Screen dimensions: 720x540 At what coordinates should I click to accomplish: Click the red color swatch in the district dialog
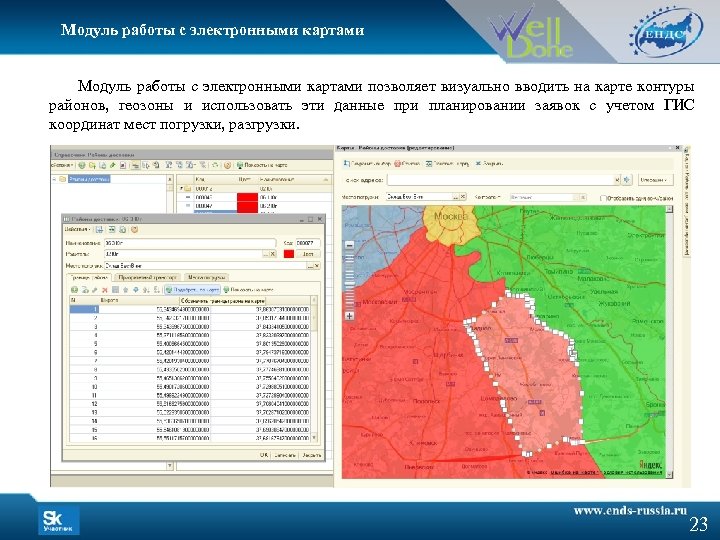pos(289,254)
